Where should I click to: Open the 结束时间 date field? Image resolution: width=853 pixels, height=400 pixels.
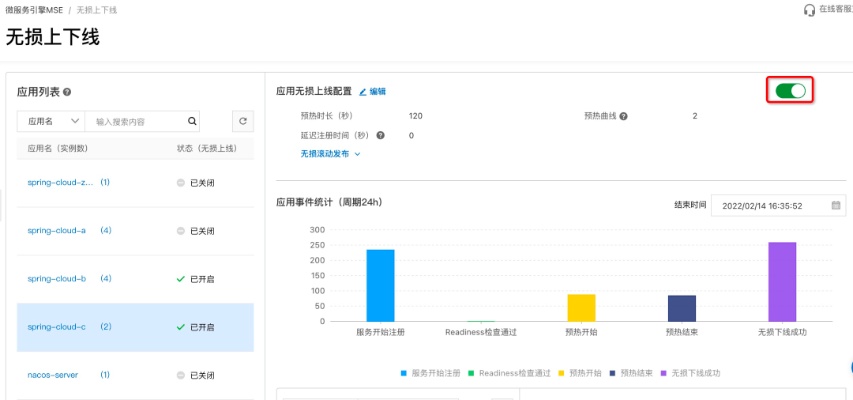coord(778,206)
